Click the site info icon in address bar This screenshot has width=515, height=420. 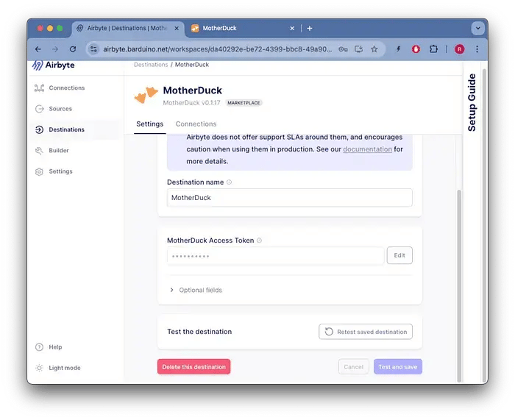point(93,49)
